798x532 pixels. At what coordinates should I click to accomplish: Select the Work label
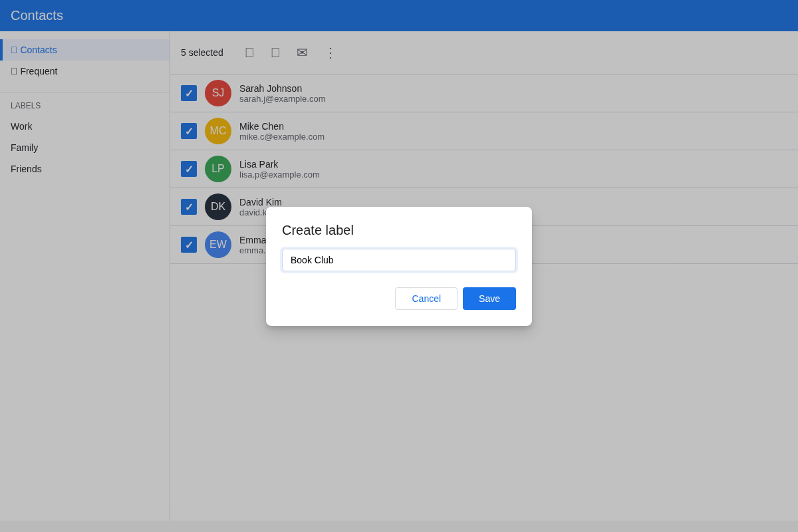point(21,126)
